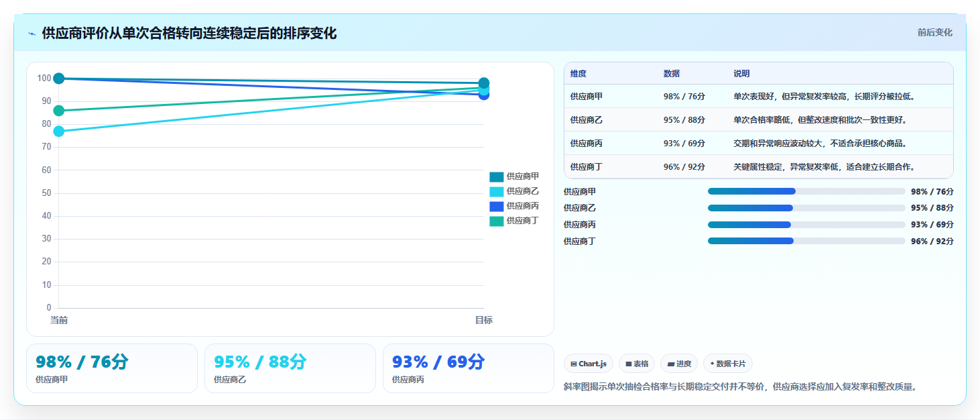The width and height of the screenshot is (980, 420).
Task: Click the note 关键属性稳定，异常复发率低
Action: (x=824, y=167)
